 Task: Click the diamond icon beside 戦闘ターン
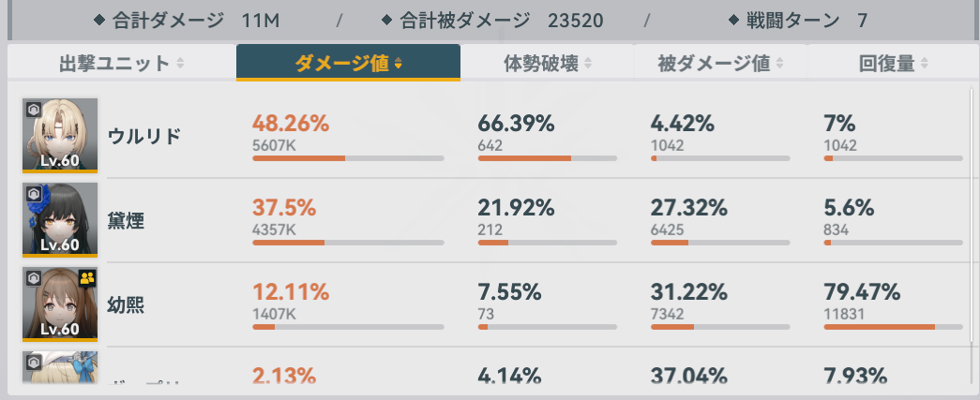(x=733, y=20)
